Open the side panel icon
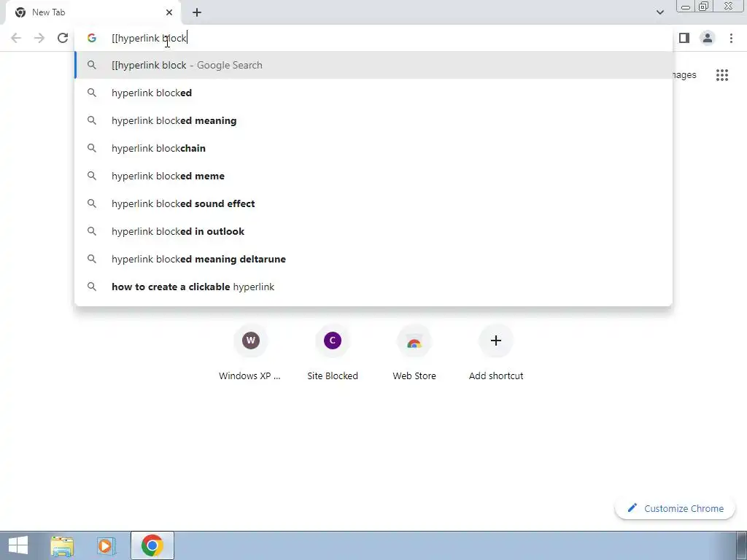This screenshot has height=560, width=747. click(x=684, y=38)
